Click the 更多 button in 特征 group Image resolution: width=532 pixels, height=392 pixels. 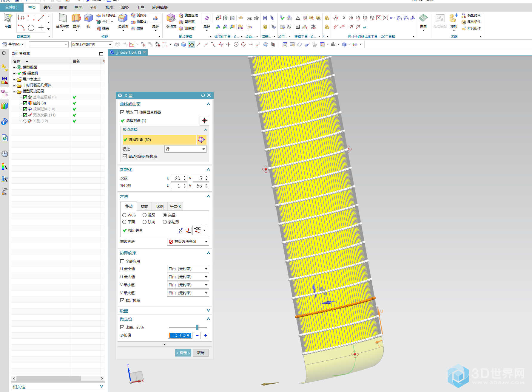pos(155,22)
